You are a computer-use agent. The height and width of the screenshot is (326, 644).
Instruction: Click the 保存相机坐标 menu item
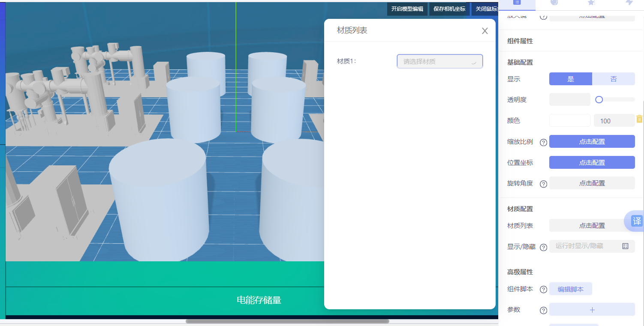pos(449,9)
